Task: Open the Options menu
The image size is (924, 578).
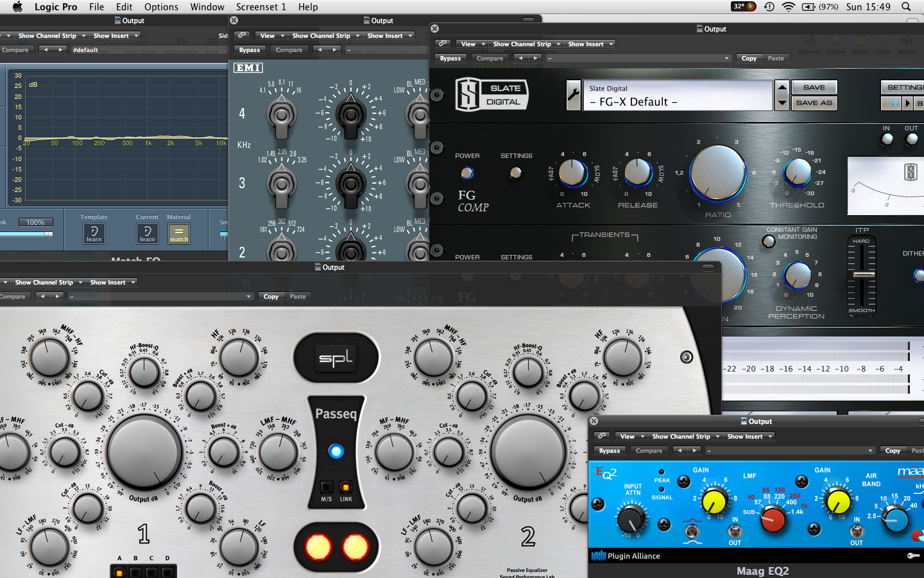Action: (x=161, y=6)
